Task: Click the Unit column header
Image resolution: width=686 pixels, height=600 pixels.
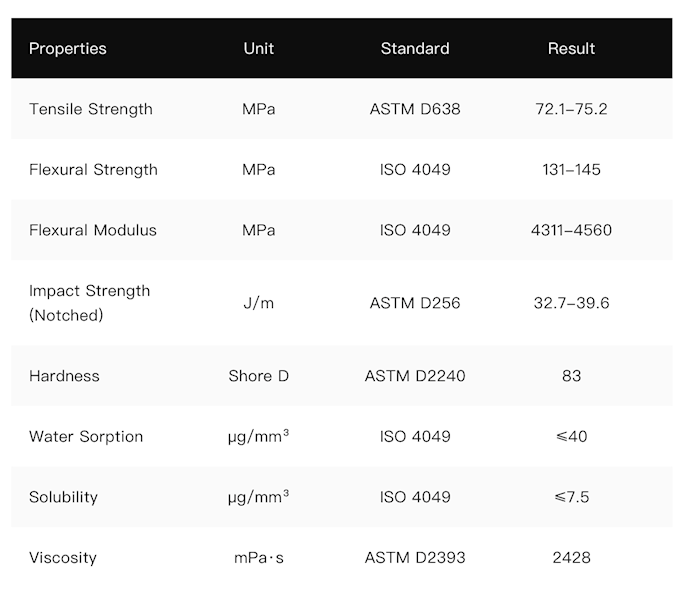Action: 258,48
